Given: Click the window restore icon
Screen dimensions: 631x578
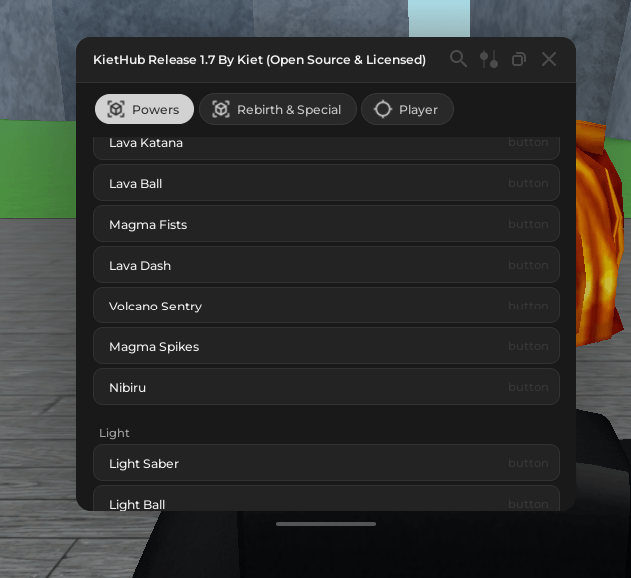Looking at the screenshot, I should 519,60.
